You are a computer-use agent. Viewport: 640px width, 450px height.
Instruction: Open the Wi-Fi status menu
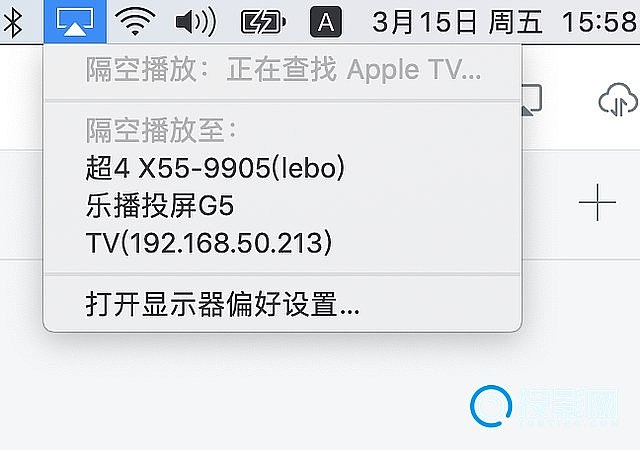135,22
